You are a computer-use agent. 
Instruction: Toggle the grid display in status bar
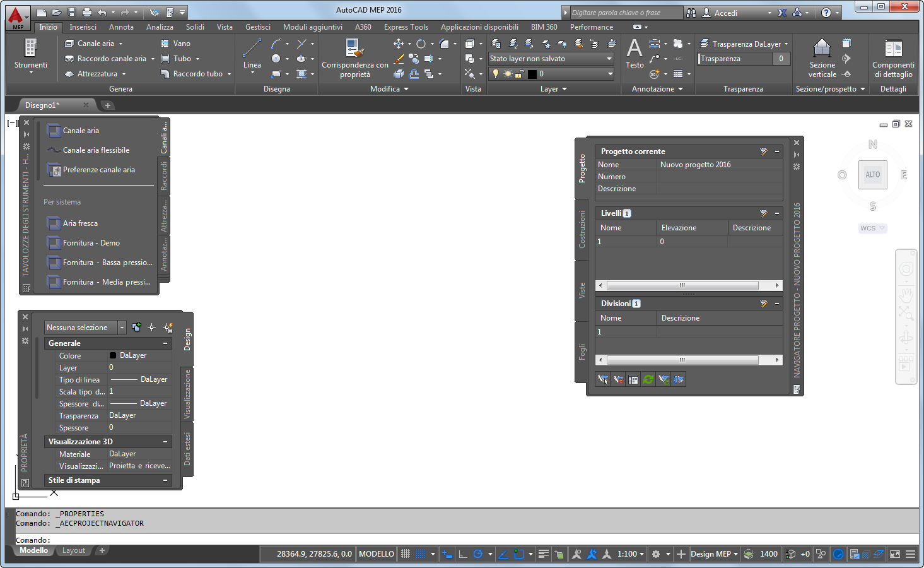(406, 554)
